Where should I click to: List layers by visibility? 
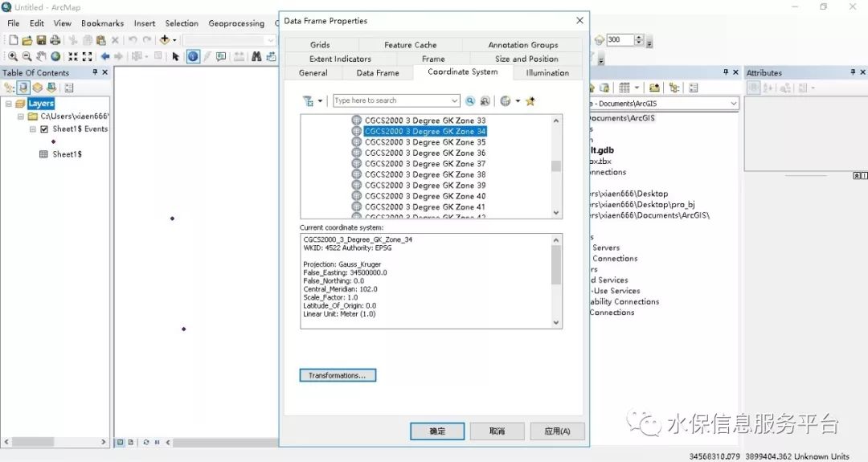tap(37, 88)
